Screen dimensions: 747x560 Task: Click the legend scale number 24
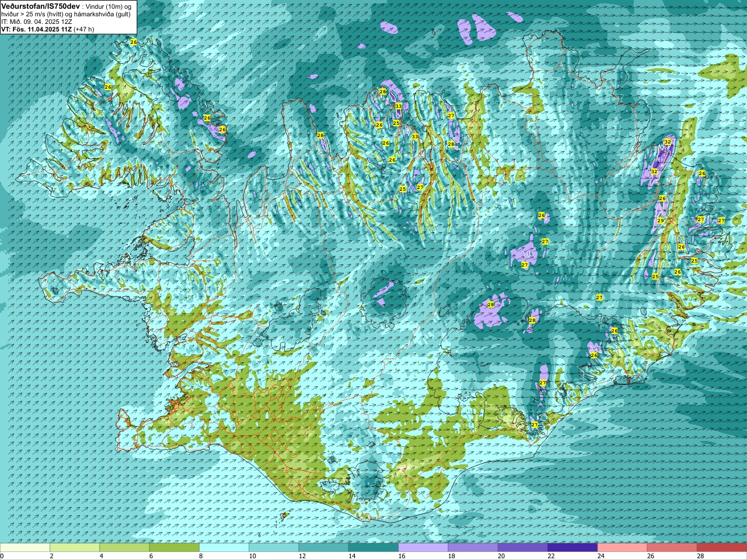(602, 556)
